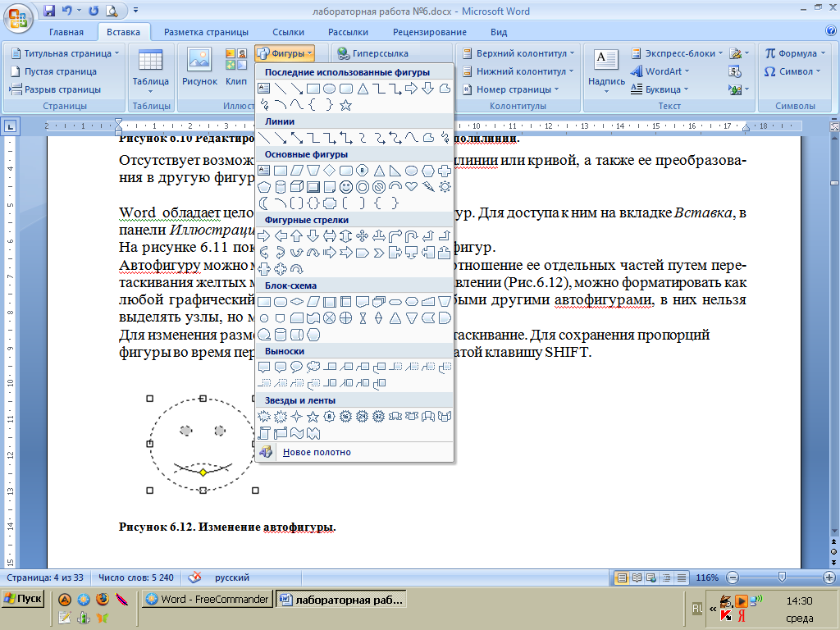Open the Буквица dropdown

(660, 89)
